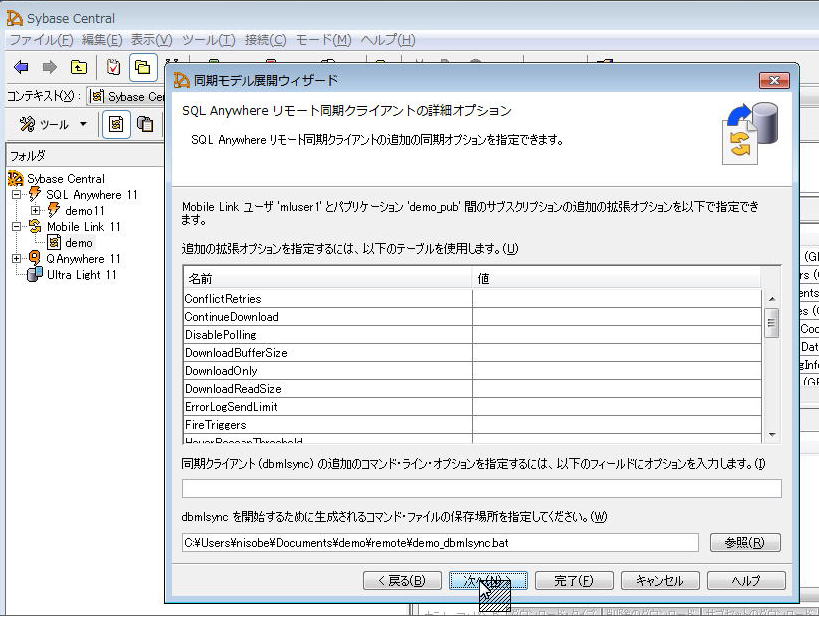Open the ファイル menu

[41, 40]
